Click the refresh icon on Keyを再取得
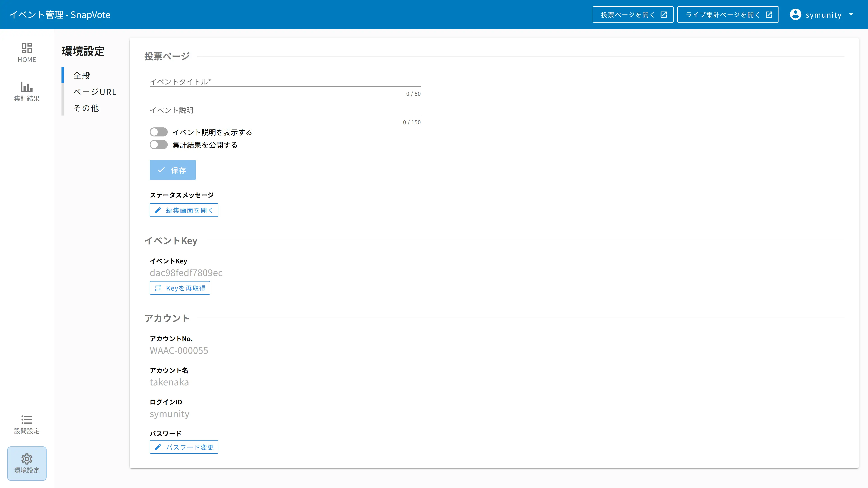 point(158,288)
